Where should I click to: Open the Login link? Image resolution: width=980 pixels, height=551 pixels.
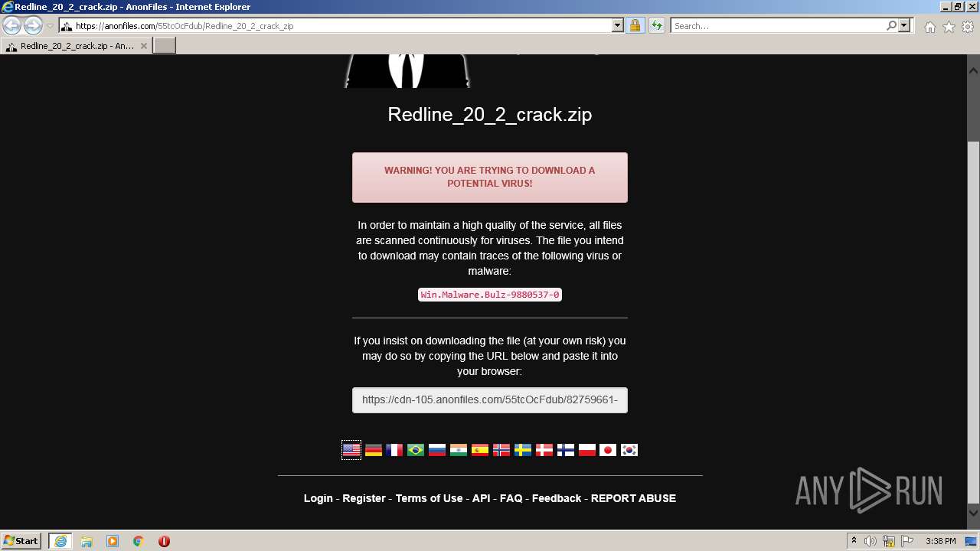318,498
